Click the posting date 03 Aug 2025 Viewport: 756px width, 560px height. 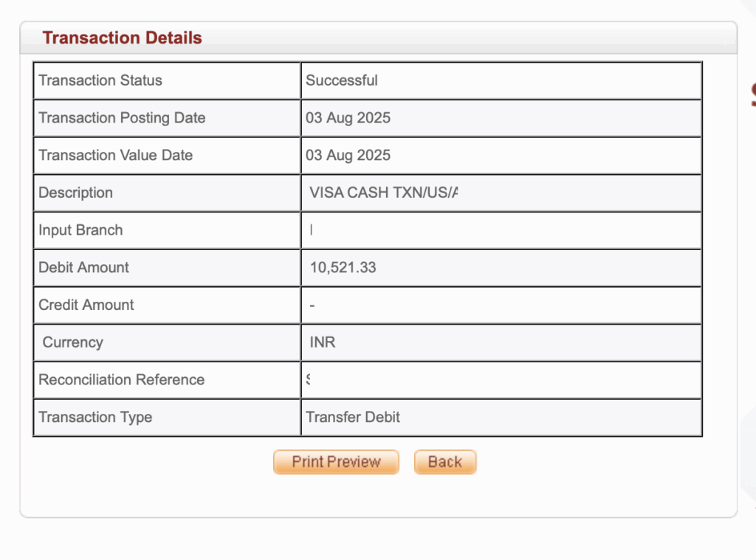click(347, 118)
